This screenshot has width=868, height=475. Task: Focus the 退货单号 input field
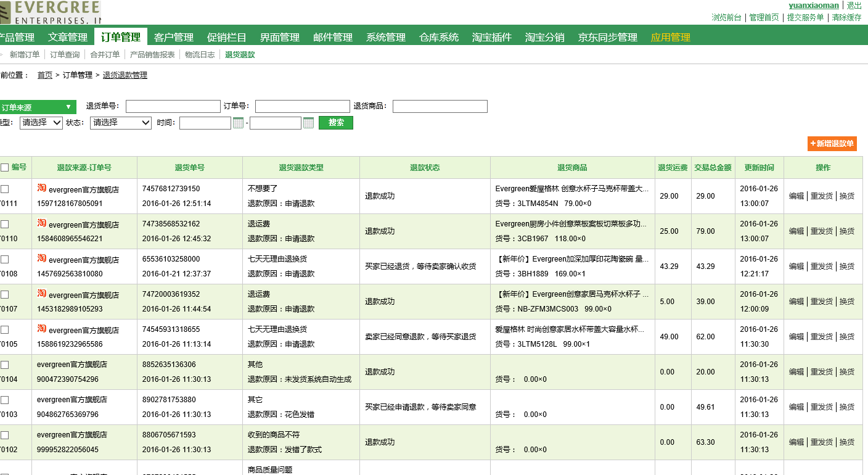pyautogui.click(x=173, y=107)
